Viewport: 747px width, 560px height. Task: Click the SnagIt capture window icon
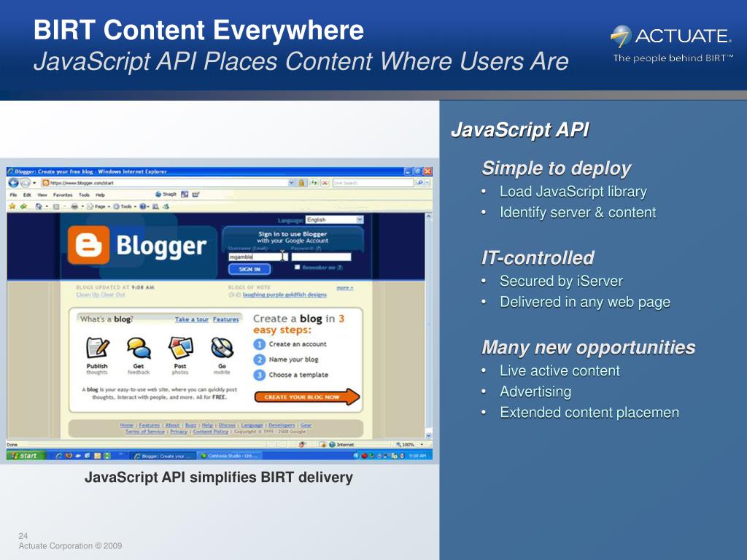click(185, 194)
